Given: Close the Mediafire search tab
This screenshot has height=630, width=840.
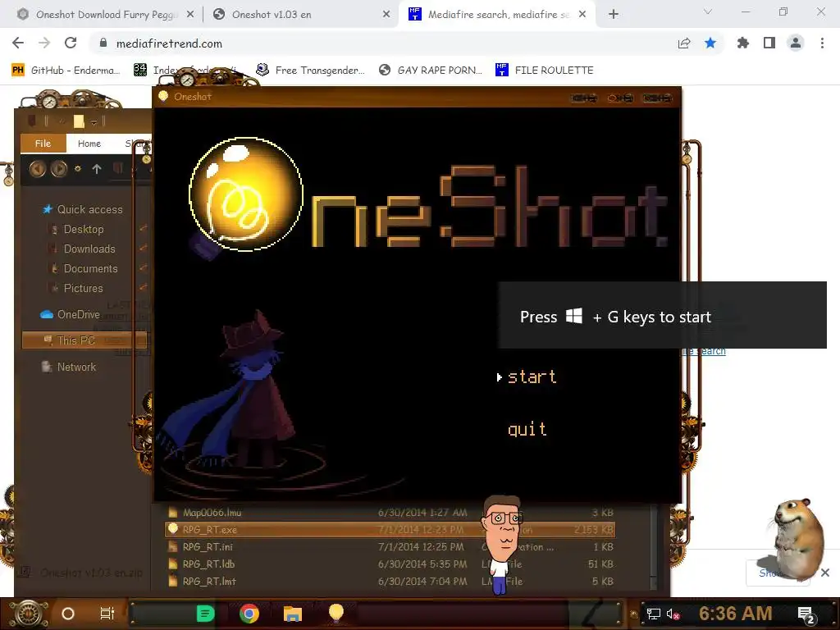Looking at the screenshot, I should point(582,15).
